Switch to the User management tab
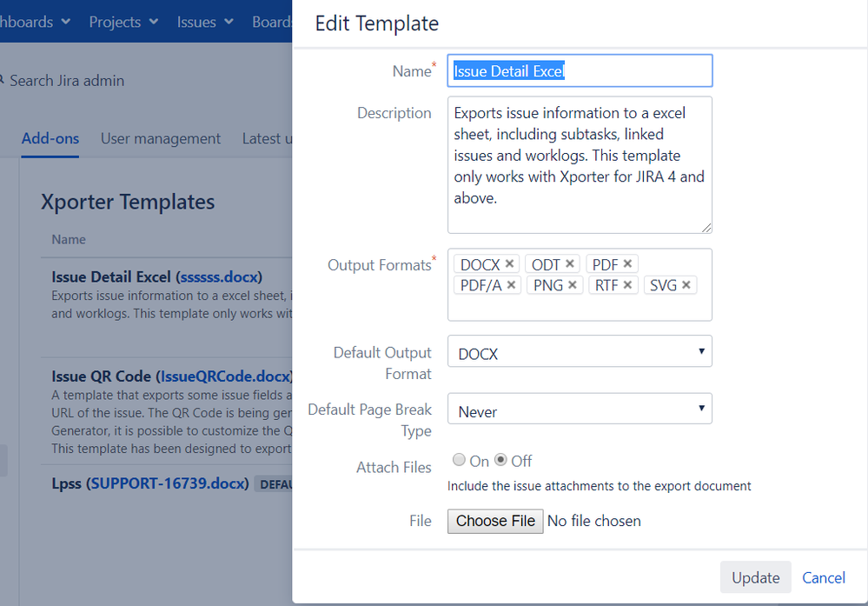Viewport: 868px width, 606px height. pos(161,138)
